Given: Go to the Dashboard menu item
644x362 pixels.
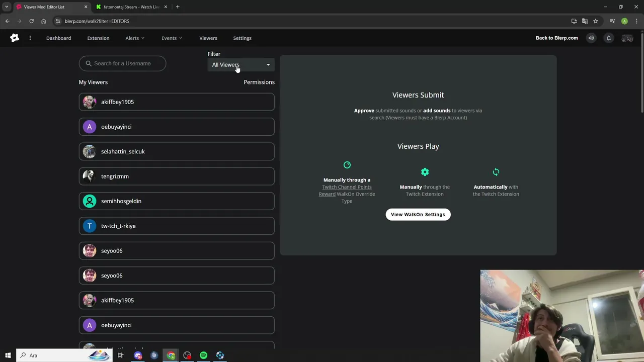Looking at the screenshot, I should point(58,38).
